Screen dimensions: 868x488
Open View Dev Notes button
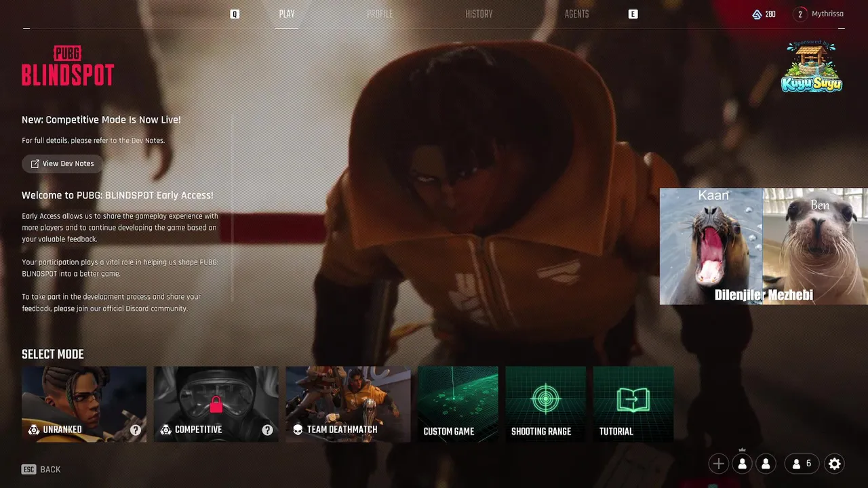[x=62, y=163]
